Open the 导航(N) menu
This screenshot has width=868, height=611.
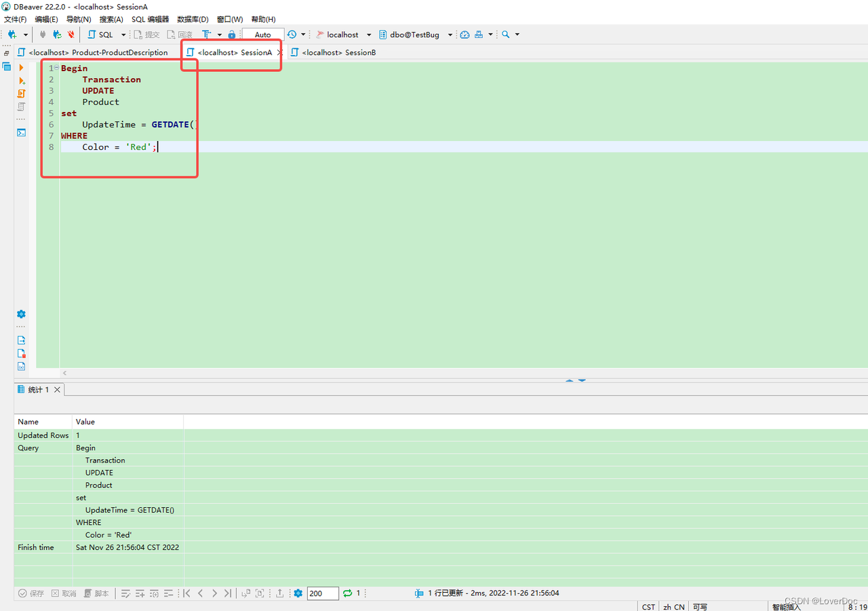(79, 19)
